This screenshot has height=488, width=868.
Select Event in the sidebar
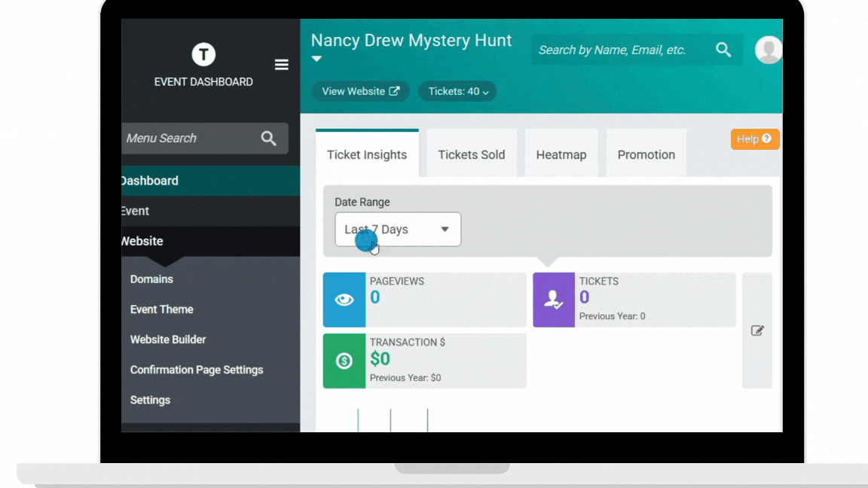[210, 211]
